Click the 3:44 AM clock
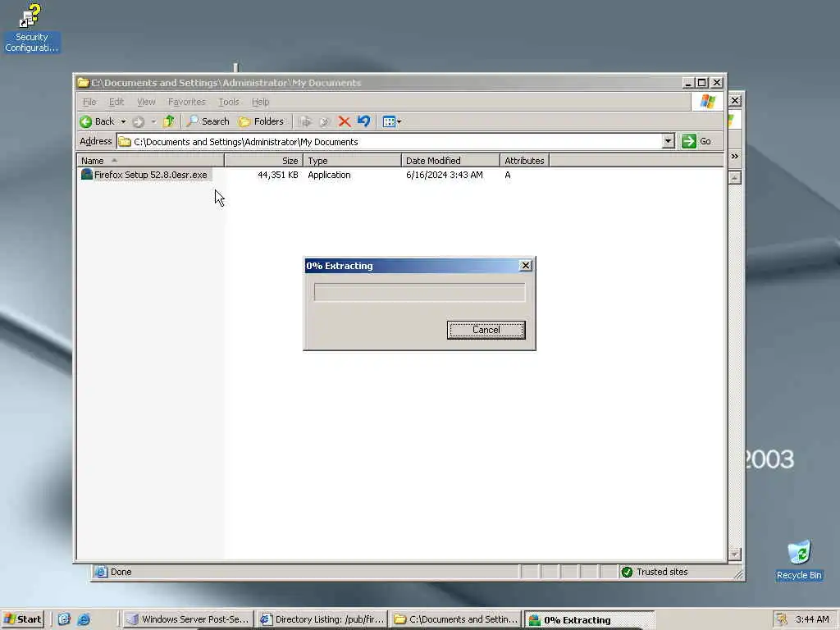Viewport: 840px width, 630px height. click(812, 619)
